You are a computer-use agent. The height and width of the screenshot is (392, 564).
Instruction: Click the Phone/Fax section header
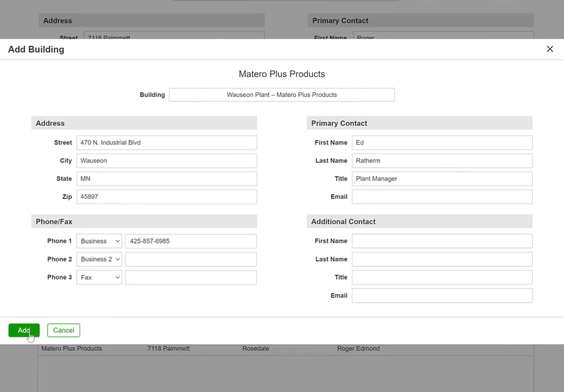point(144,221)
